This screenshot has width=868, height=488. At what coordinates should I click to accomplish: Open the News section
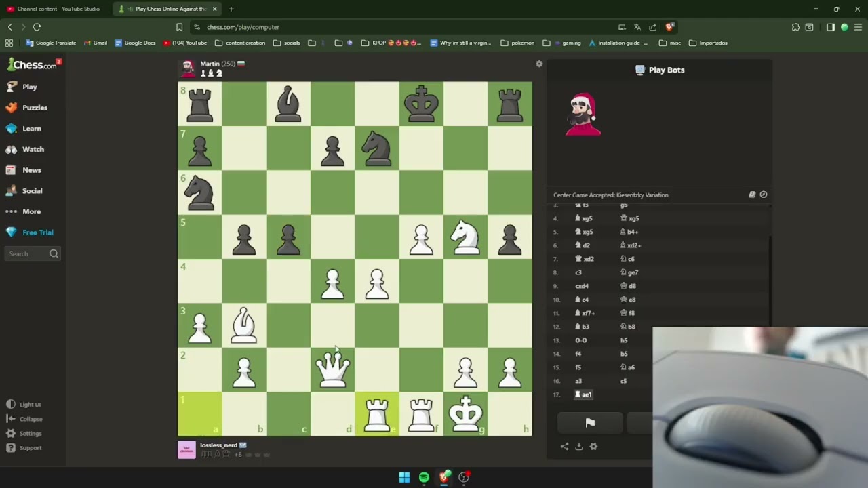click(x=24, y=170)
